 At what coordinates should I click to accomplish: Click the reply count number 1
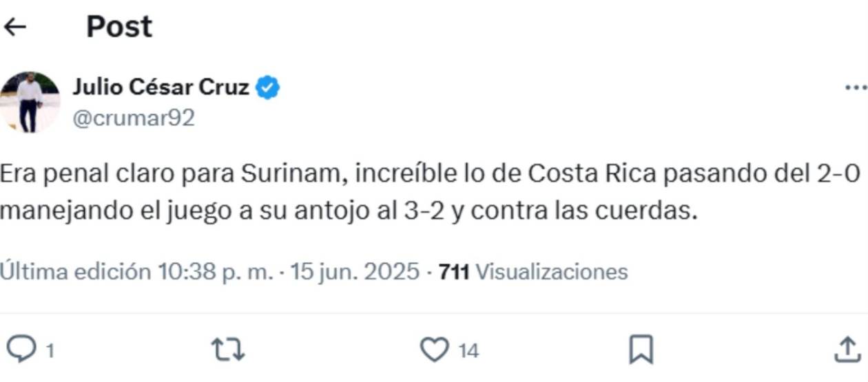click(x=50, y=351)
